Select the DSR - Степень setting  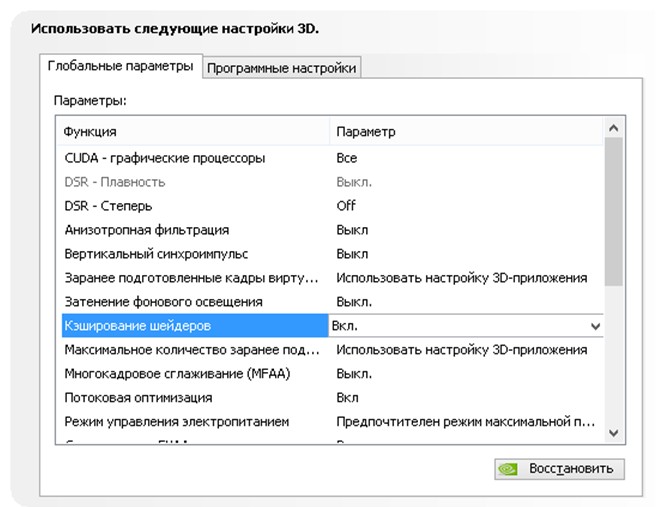coord(110,206)
